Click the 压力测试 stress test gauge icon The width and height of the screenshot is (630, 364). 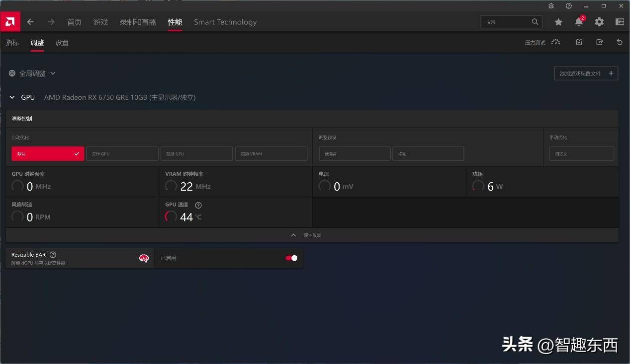pyautogui.click(x=556, y=42)
